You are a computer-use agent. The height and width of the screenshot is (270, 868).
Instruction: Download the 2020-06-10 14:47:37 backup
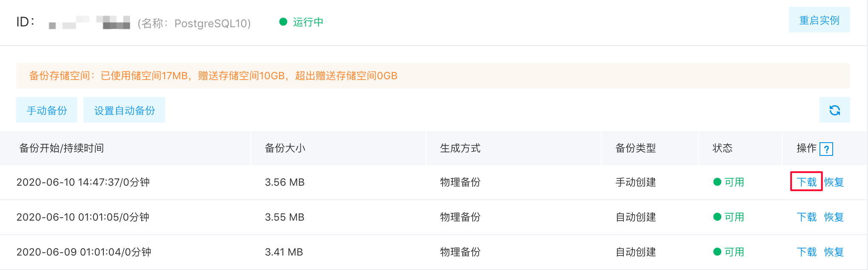tap(806, 182)
